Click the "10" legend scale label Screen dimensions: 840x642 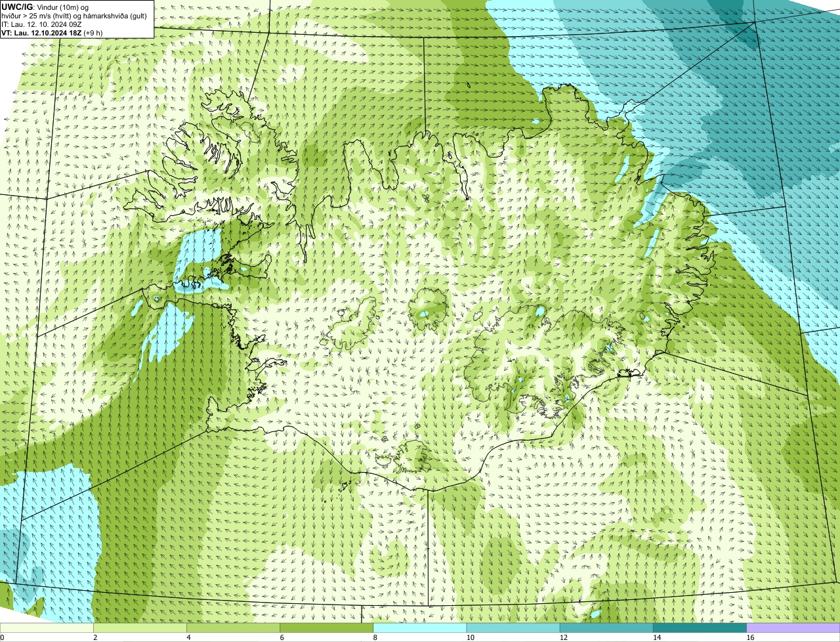click(x=470, y=637)
